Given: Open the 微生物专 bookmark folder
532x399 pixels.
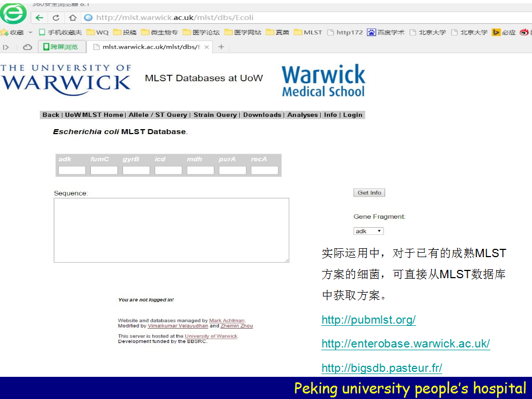Looking at the screenshot, I should pos(159,33).
